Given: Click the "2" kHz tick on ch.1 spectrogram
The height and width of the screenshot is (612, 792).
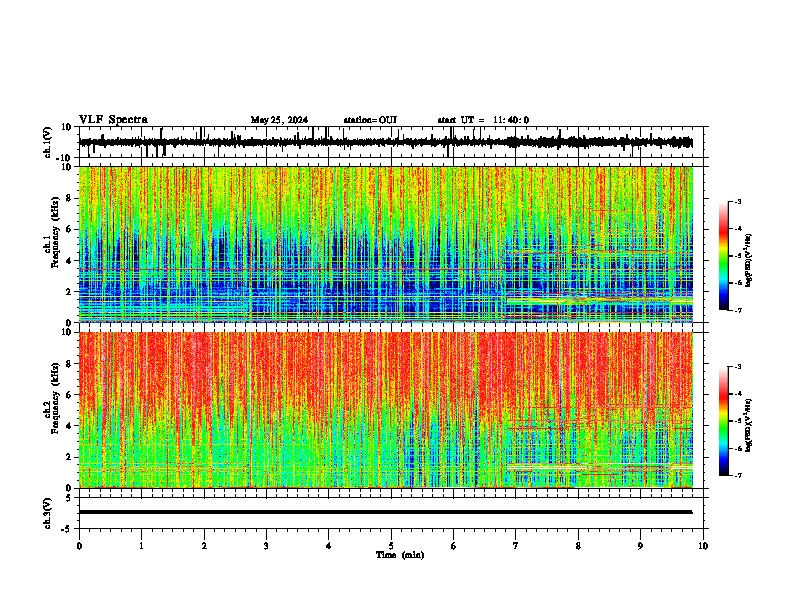Looking at the screenshot, I should pyautogui.click(x=70, y=292).
